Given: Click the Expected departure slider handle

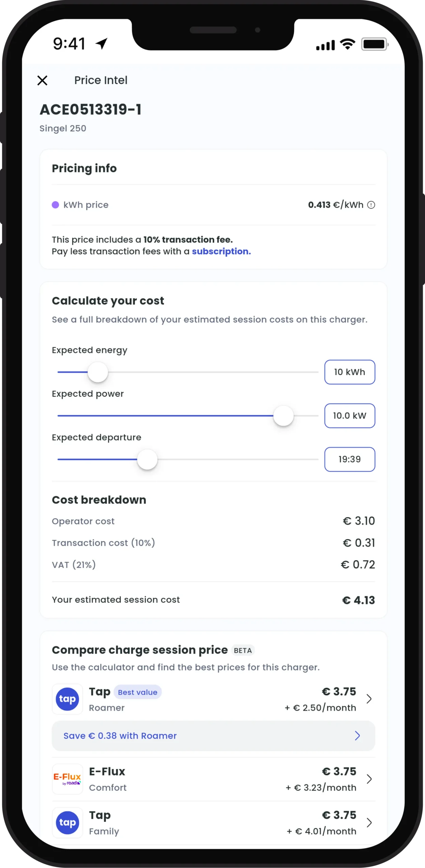Looking at the screenshot, I should 147,459.
